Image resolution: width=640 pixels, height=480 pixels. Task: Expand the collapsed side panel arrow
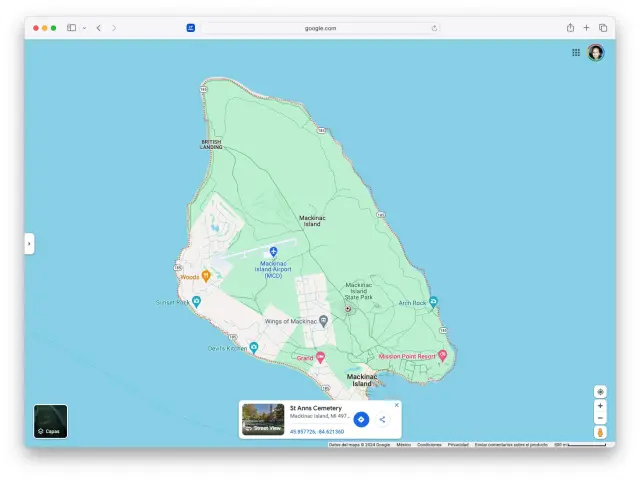[29, 243]
